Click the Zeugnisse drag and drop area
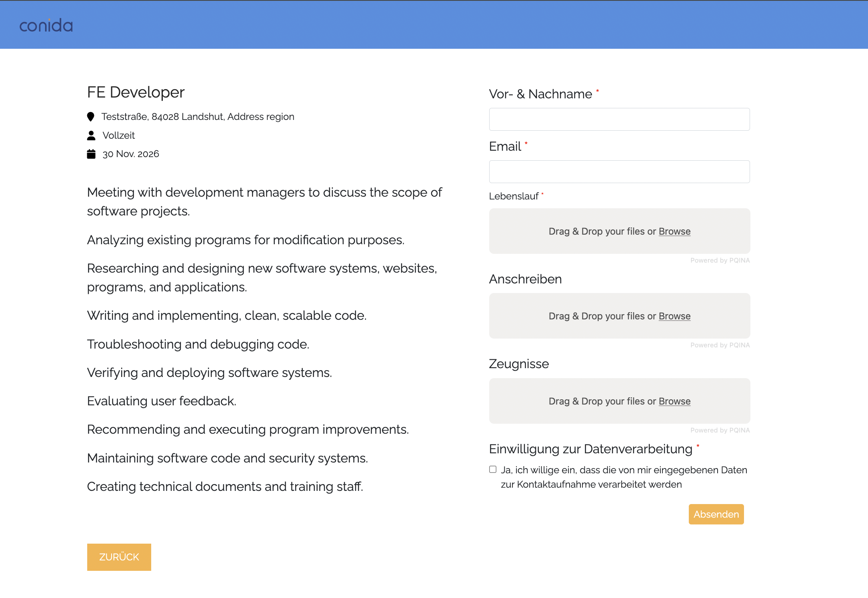 619,401
